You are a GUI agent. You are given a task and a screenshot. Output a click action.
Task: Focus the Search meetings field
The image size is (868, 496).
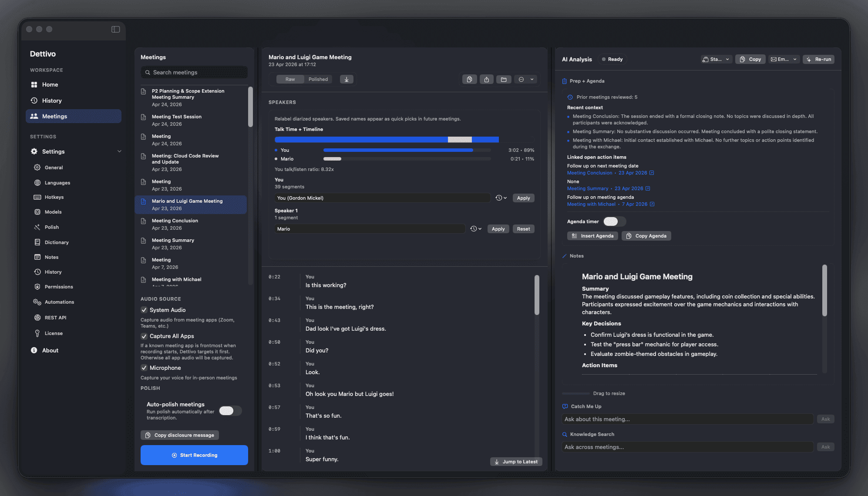194,72
